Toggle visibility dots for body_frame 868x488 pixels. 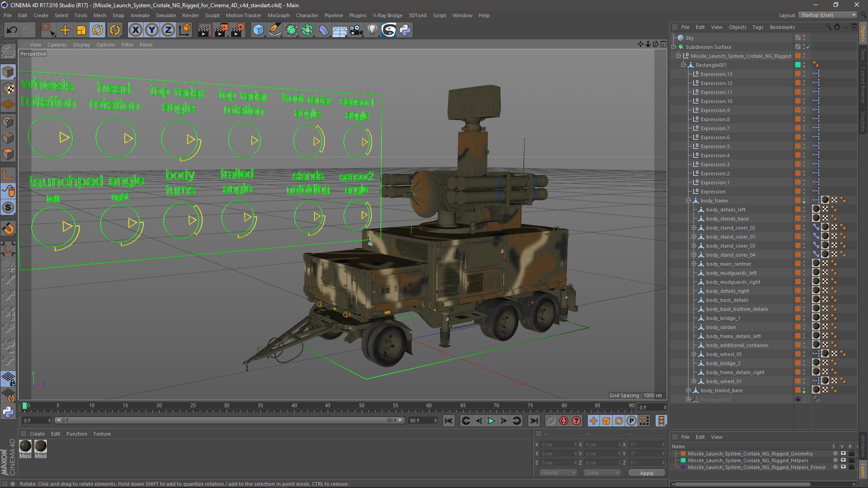[x=804, y=201]
